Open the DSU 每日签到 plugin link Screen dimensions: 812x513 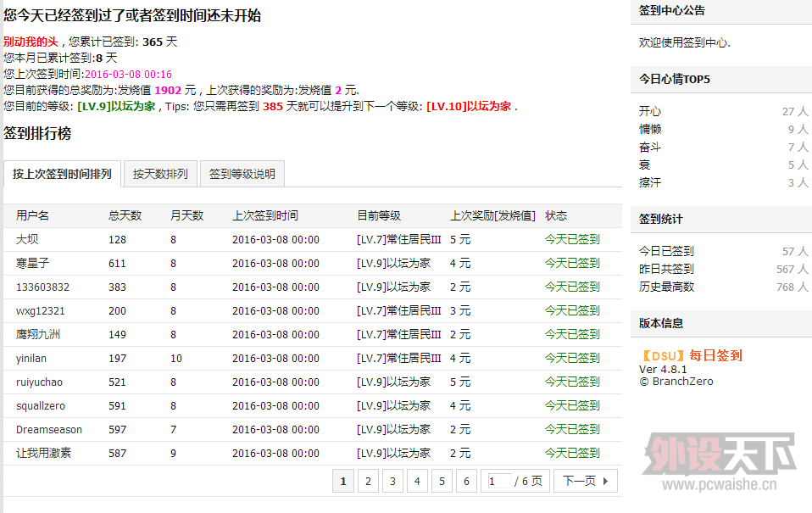point(690,355)
